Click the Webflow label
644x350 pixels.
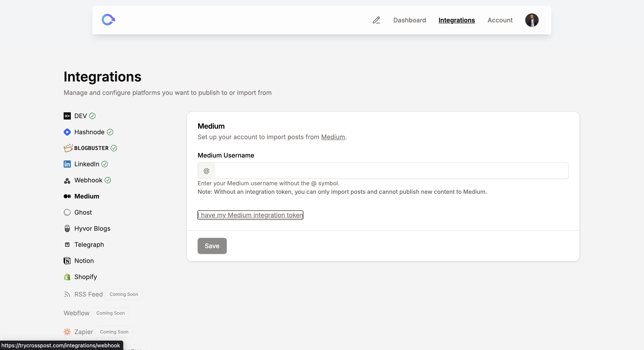pyautogui.click(x=76, y=313)
